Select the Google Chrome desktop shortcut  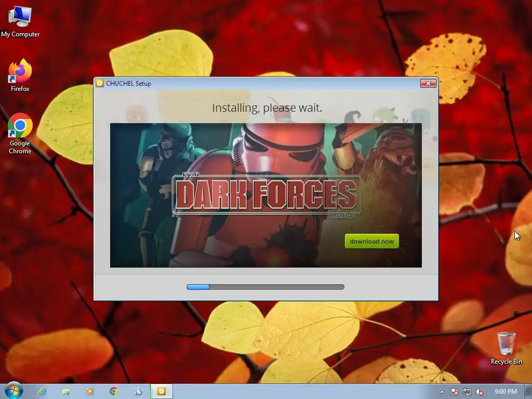[x=20, y=134]
